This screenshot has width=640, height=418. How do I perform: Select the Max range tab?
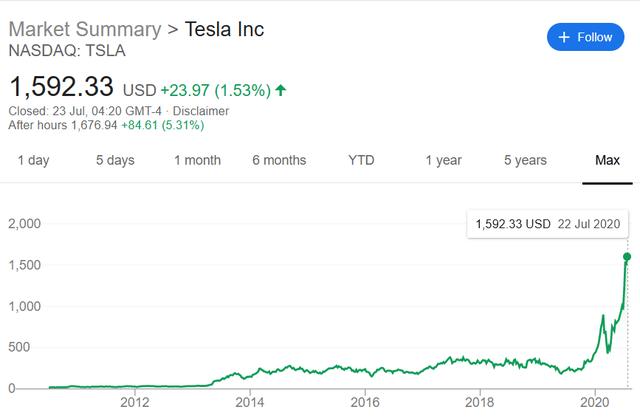point(607,160)
